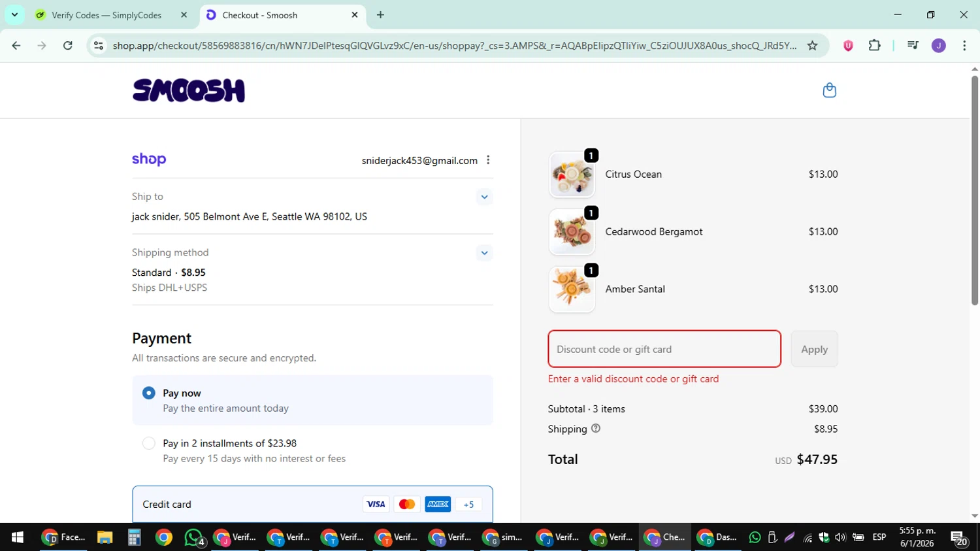View site information icon in address bar
The image size is (980, 551).
(99, 46)
